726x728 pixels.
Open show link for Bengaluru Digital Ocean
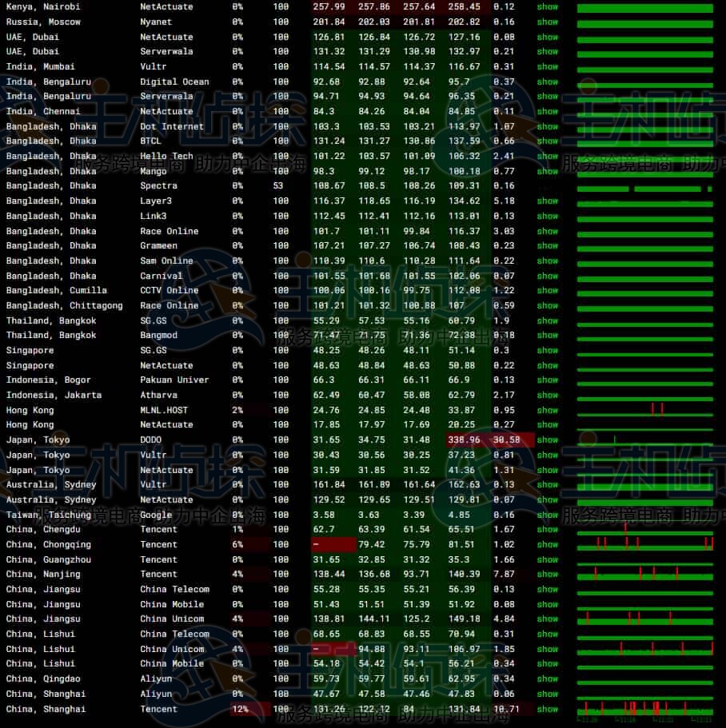pos(547,82)
